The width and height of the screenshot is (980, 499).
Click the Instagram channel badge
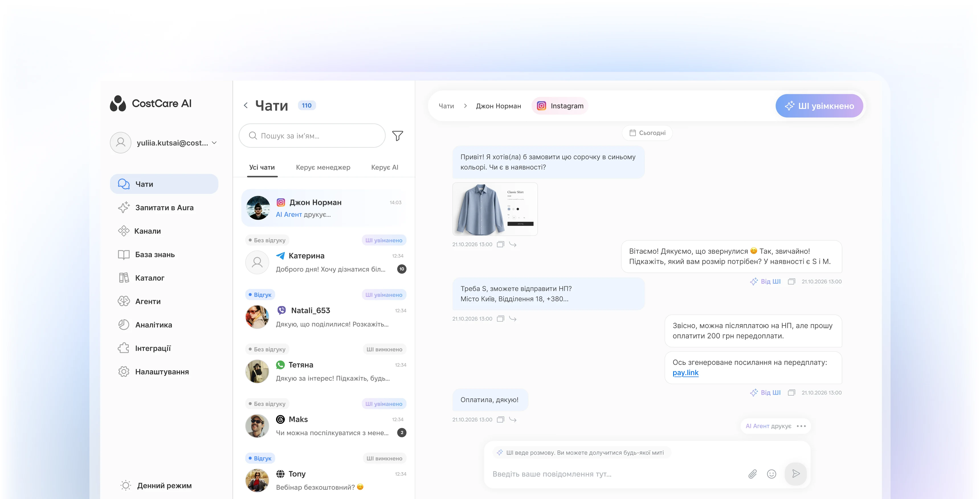[x=560, y=106]
